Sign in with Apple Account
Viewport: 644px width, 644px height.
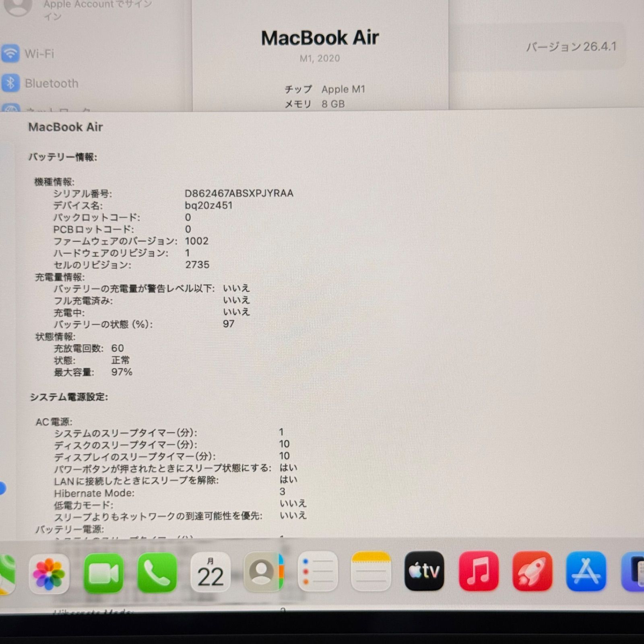[97, 10]
